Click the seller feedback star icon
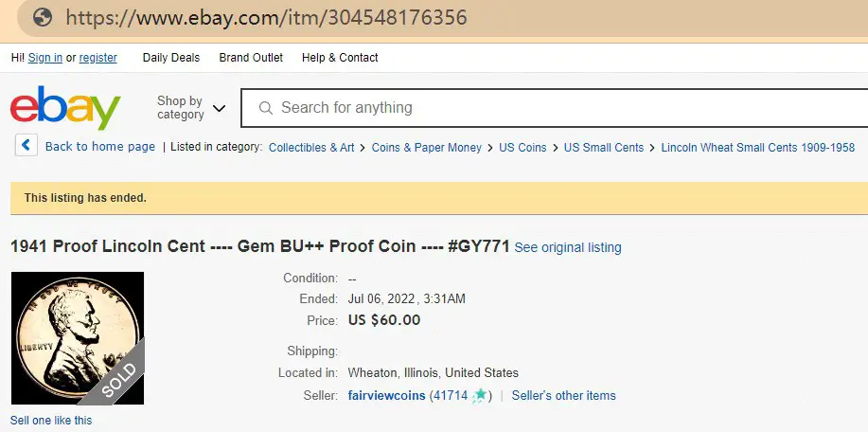Image resolution: width=868 pixels, height=432 pixels. 481,395
